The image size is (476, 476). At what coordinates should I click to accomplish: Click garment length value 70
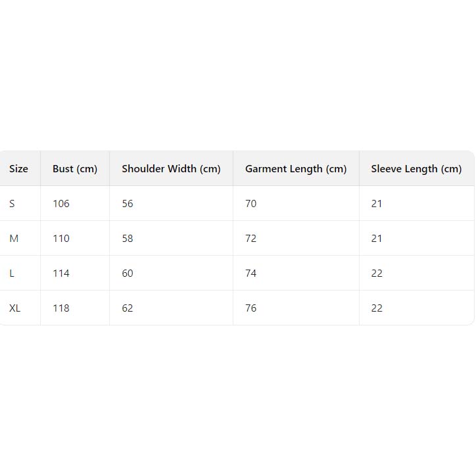251,204
